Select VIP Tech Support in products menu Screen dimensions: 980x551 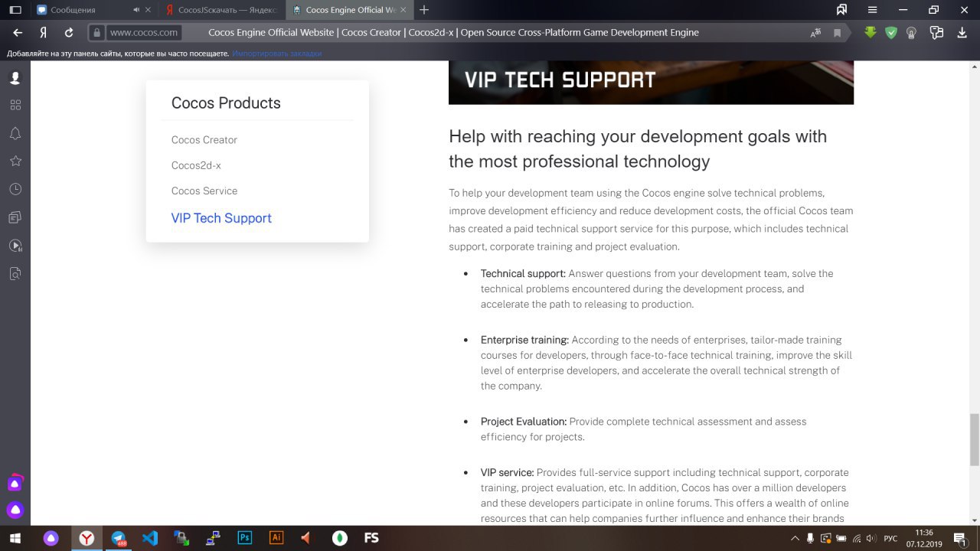click(x=221, y=218)
